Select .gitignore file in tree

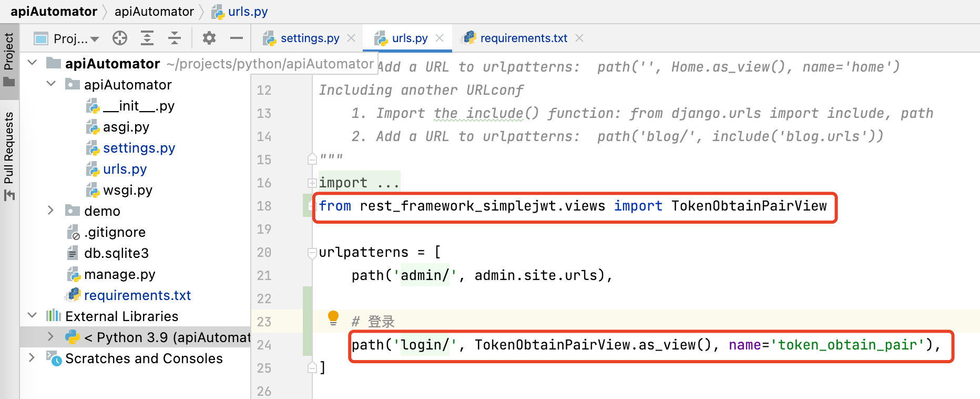115,232
